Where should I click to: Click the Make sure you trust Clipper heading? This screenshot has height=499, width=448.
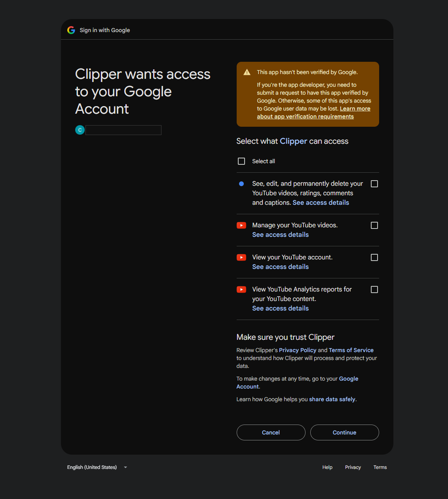pos(285,337)
